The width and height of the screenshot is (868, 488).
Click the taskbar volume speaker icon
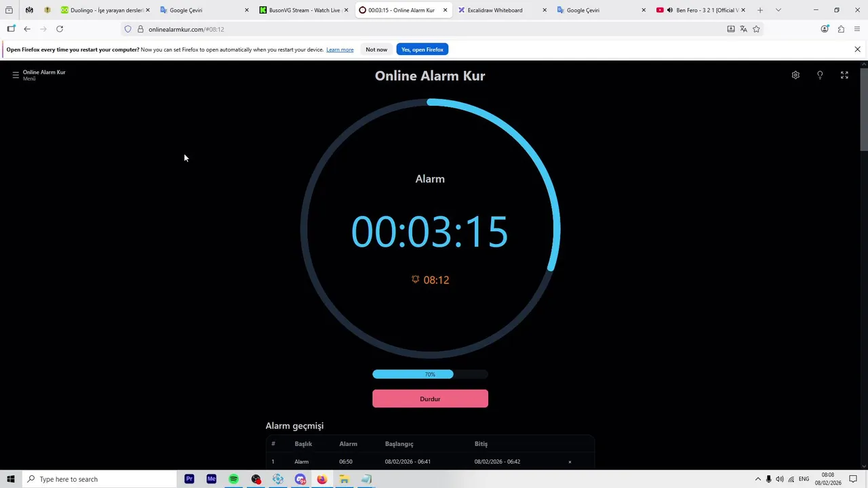pos(779,479)
